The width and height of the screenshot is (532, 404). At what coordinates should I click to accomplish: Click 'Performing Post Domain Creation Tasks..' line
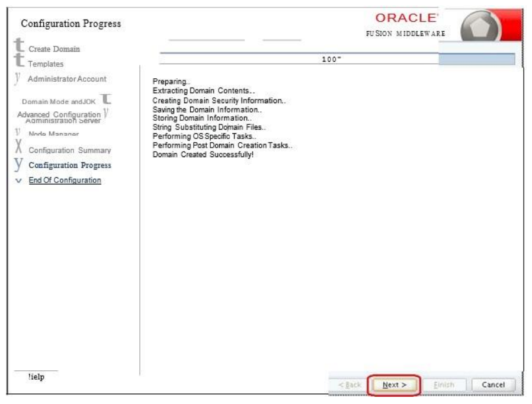tap(222, 146)
